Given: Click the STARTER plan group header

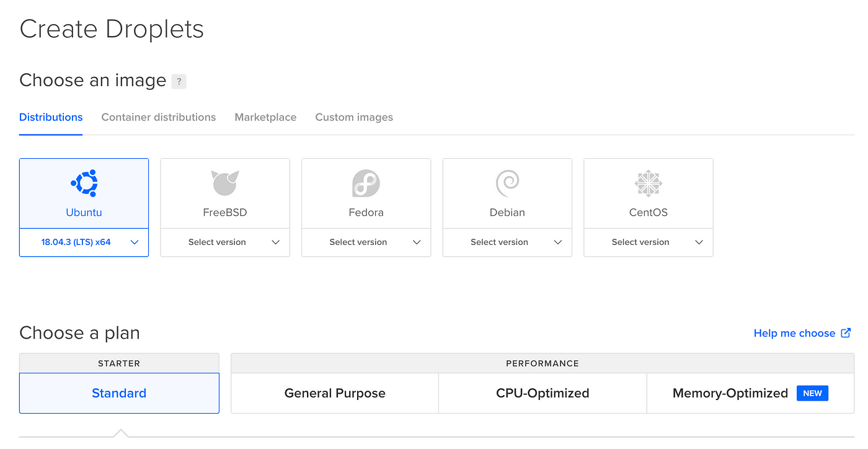Looking at the screenshot, I should coord(119,363).
